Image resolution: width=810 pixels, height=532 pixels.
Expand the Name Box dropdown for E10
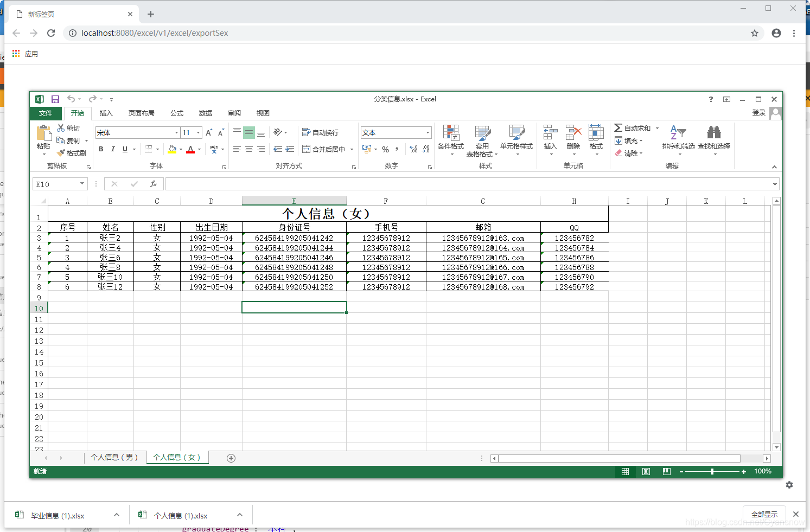[x=82, y=184]
